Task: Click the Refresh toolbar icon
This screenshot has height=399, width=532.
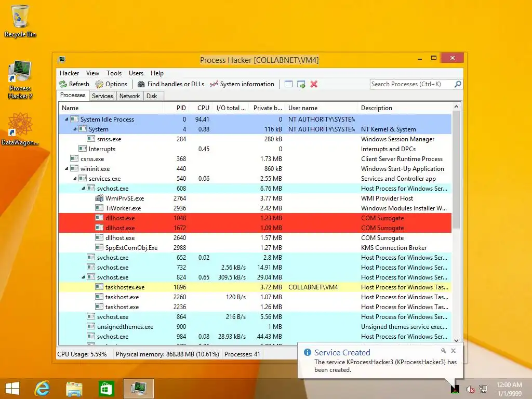Action: tap(63, 84)
